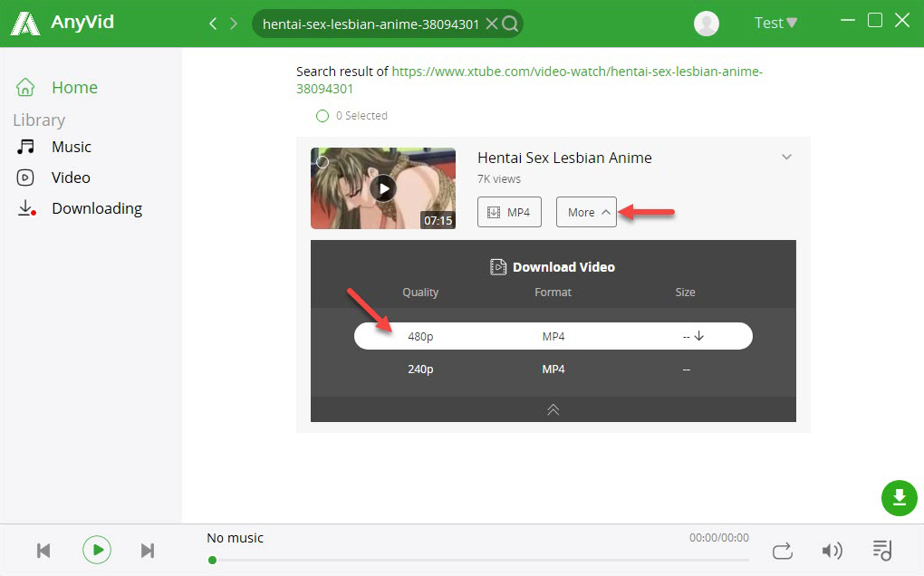924x576 pixels.
Task: Select the 480p MP4 quality row
Action: tap(553, 336)
